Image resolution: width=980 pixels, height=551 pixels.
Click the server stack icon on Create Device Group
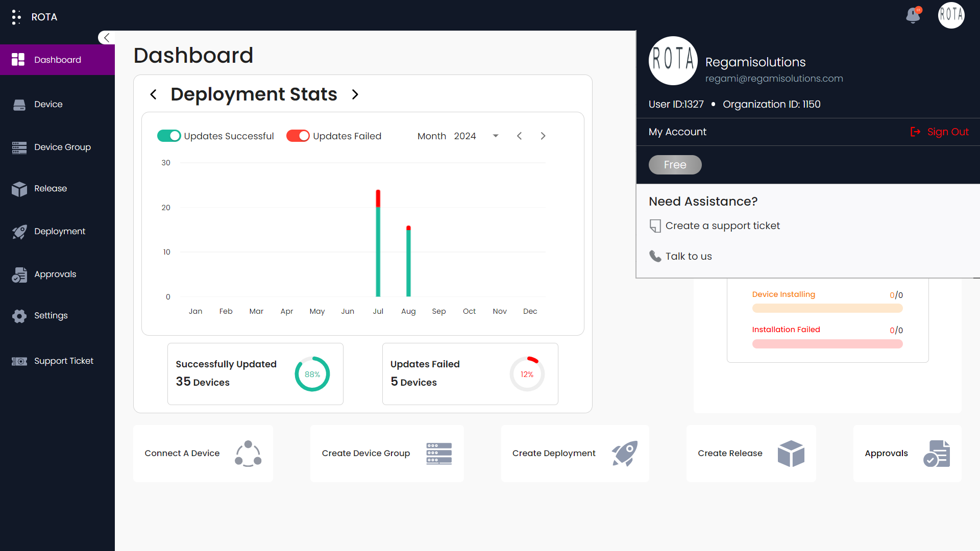pyautogui.click(x=439, y=453)
